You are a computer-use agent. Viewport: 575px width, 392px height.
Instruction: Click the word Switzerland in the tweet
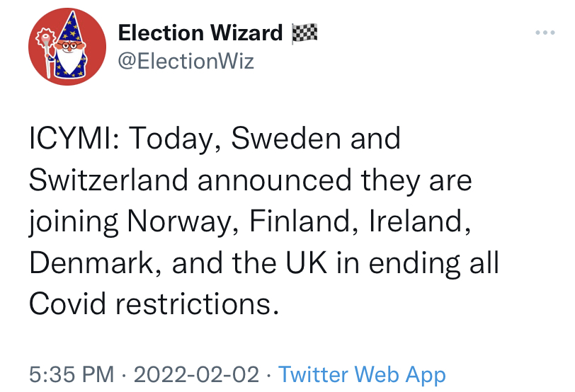(108, 180)
